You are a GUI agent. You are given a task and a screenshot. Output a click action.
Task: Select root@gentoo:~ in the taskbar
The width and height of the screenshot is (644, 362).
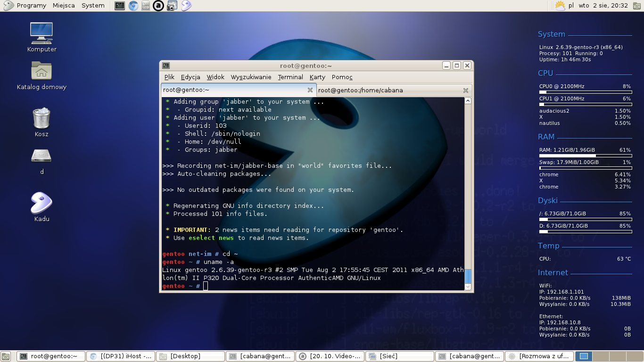pyautogui.click(x=51, y=356)
